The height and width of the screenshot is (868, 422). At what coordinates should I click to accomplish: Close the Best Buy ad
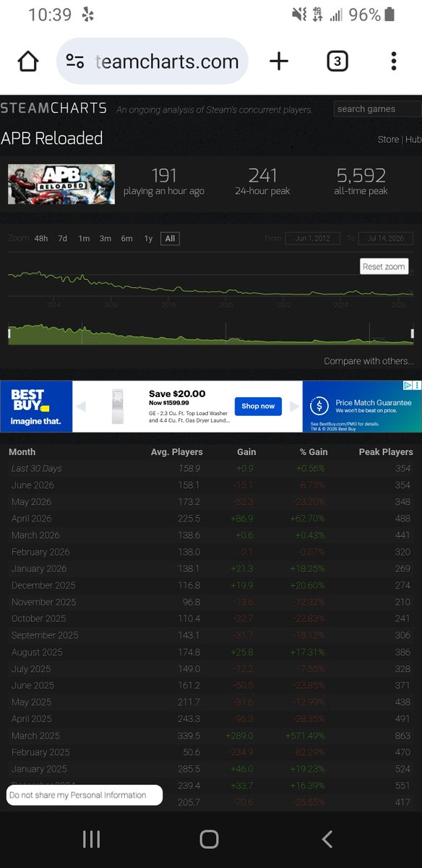coord(416,386)
